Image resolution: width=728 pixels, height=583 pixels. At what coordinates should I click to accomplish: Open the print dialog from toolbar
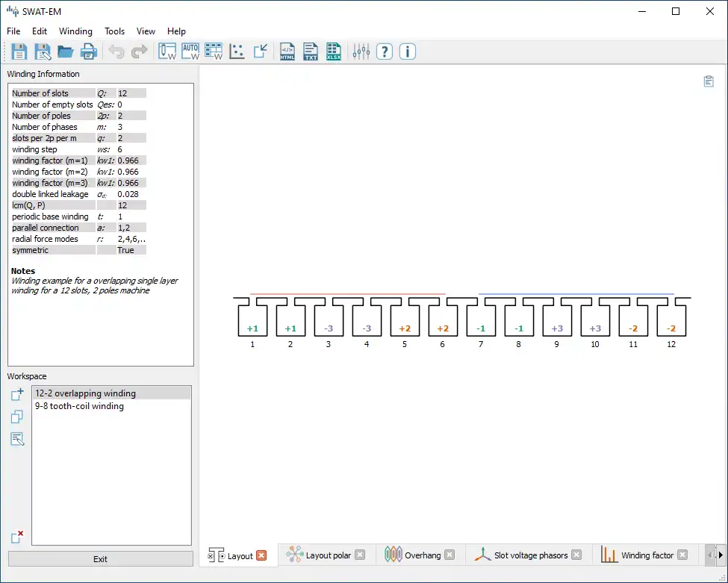[89, 52]
